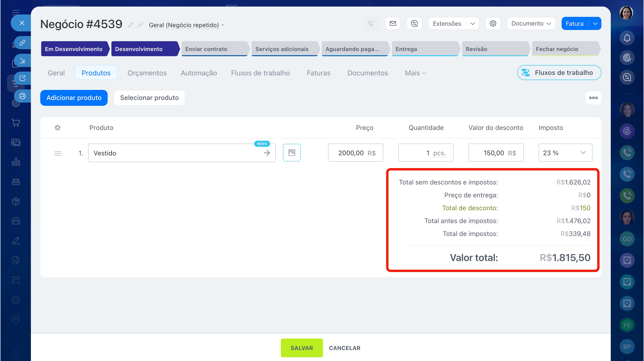
Task: Click the pencil icon to edit deal title
Action: click(x=131, y=25)
